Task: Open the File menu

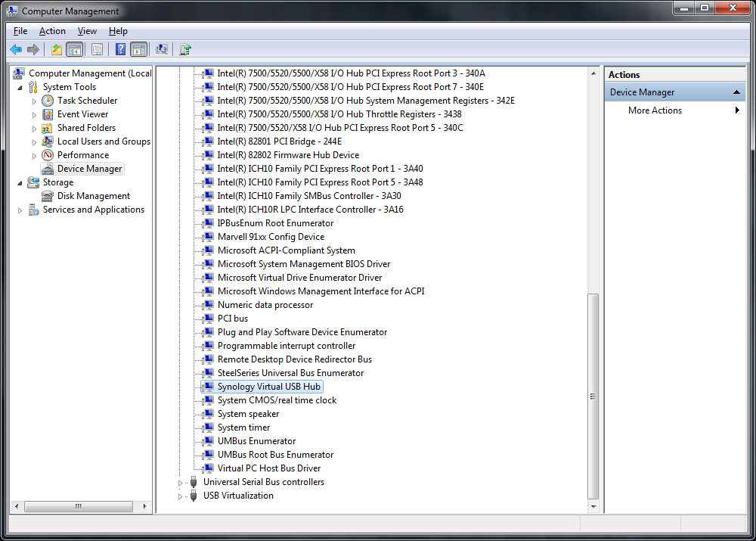Action: (x=20, y=31)
